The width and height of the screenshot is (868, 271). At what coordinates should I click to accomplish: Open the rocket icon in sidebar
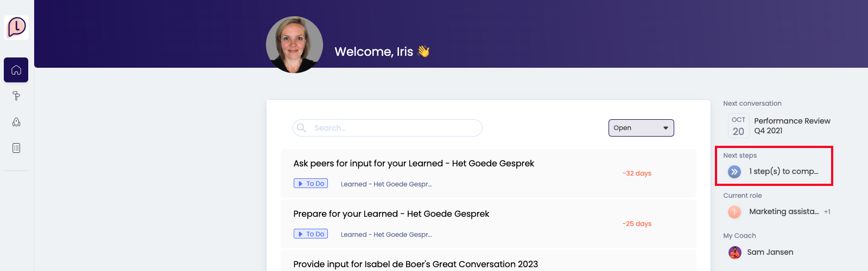tap(16, 122)
